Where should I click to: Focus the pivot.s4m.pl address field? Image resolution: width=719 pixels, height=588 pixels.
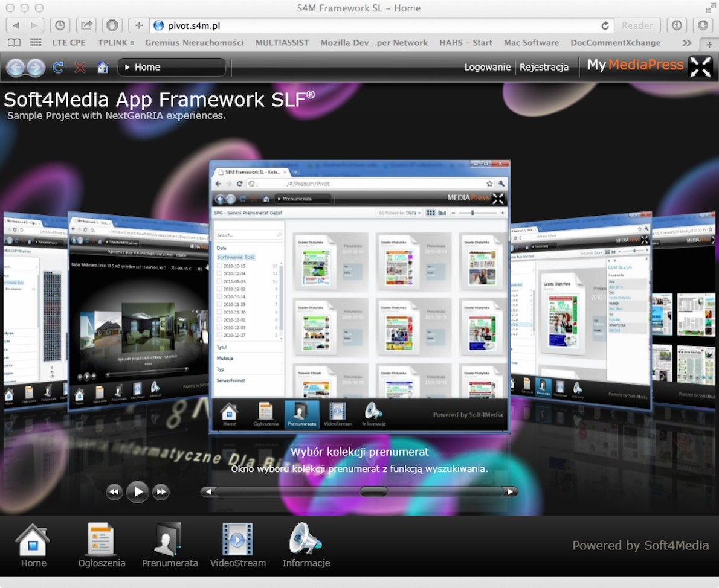[376, 26]
